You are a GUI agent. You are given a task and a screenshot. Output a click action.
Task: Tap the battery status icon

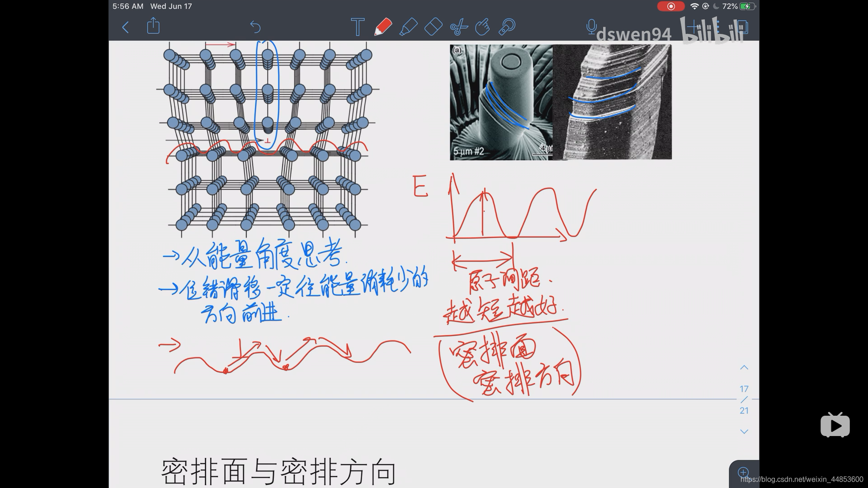tap(748, 6)
